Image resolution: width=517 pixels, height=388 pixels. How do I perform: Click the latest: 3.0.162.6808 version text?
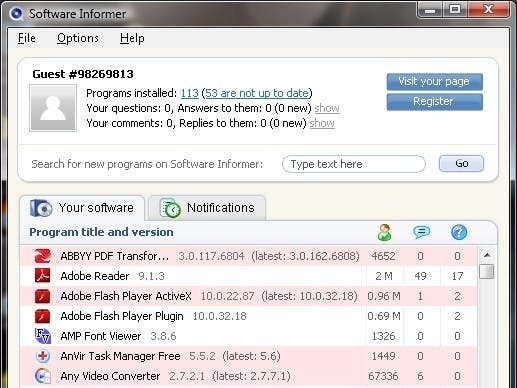(306, 256)
